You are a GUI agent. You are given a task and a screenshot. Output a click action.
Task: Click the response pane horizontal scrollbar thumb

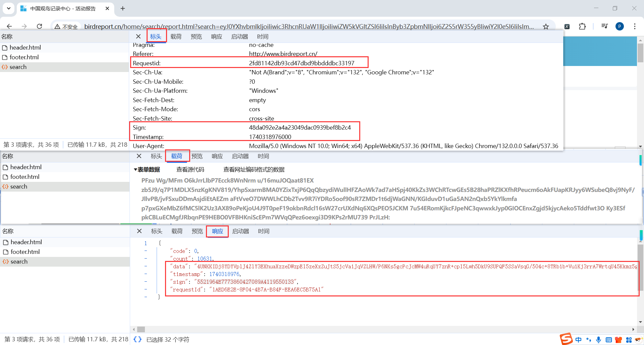click(141, 329)
